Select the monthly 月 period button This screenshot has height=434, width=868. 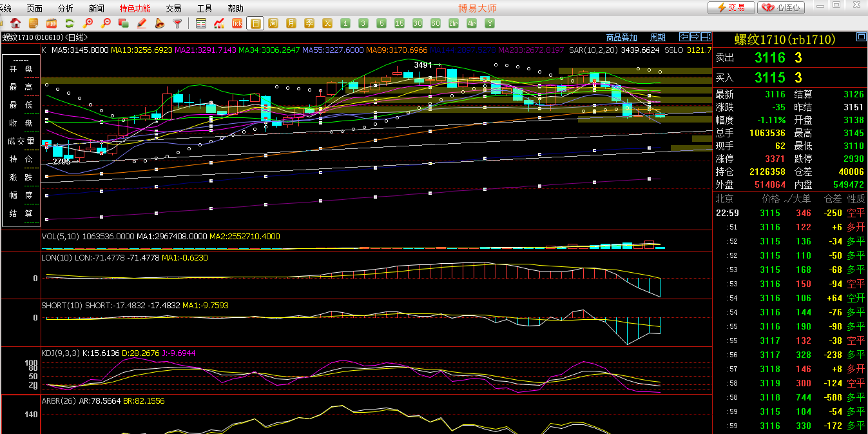point(291,23)
